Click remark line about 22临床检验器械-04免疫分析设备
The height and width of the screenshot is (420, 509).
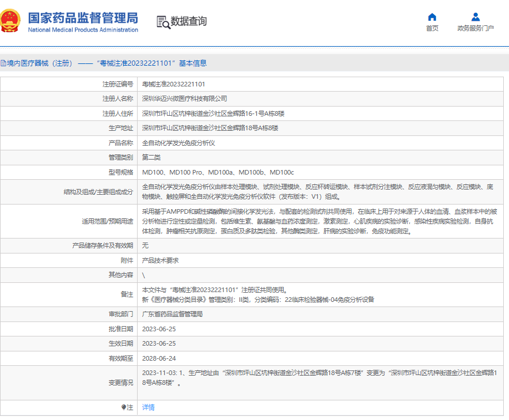pyautogui.click(x=258, y=300)
